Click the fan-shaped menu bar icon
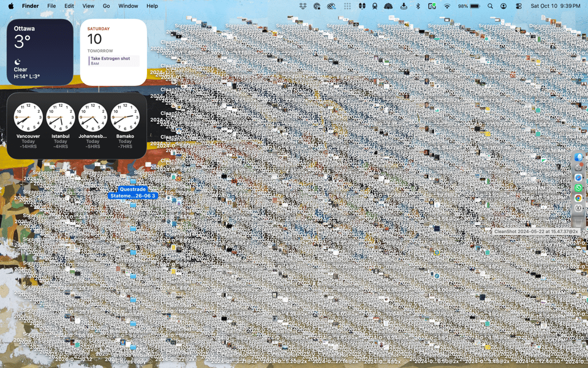Image resolution: width=588 pixels, height=368 pixels. (x=388, y=6)
